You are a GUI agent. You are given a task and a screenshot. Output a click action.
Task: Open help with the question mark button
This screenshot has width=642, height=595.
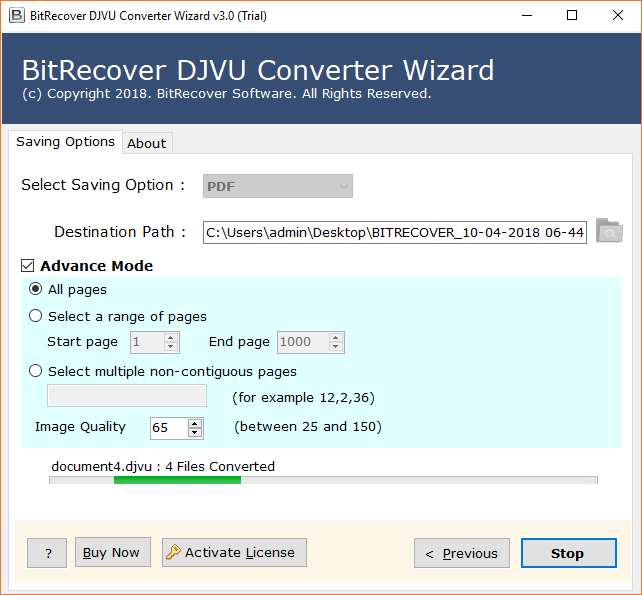coord(47,553)
